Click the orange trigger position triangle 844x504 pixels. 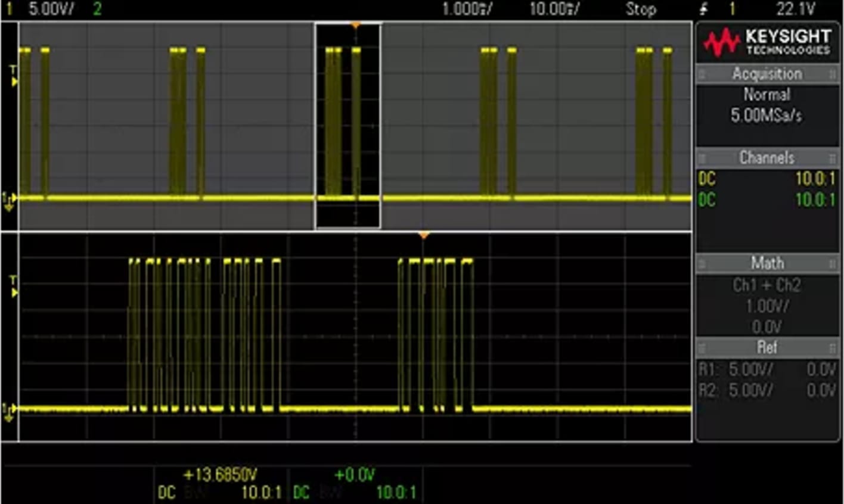(x=356, y=25)
